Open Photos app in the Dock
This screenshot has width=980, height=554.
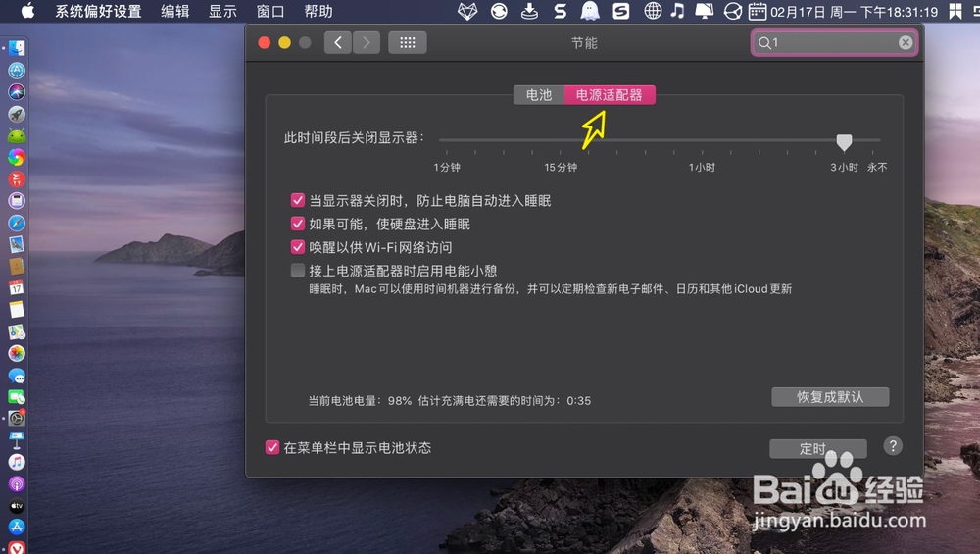pyautogui.click(x=17, y=354)
